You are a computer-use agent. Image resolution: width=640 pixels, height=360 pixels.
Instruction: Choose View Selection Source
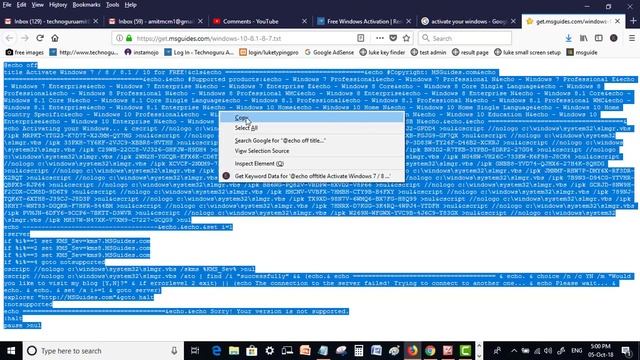click(x=312, y=151)
